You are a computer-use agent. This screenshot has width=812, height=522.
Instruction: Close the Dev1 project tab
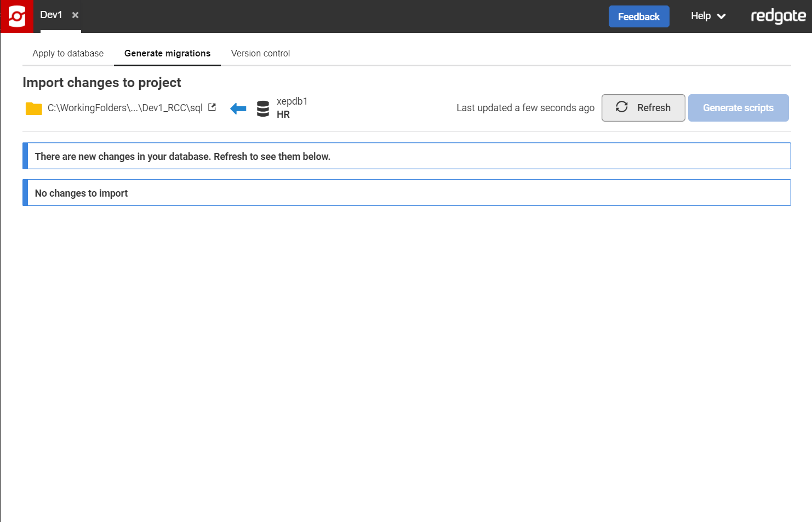click(76, 15)
